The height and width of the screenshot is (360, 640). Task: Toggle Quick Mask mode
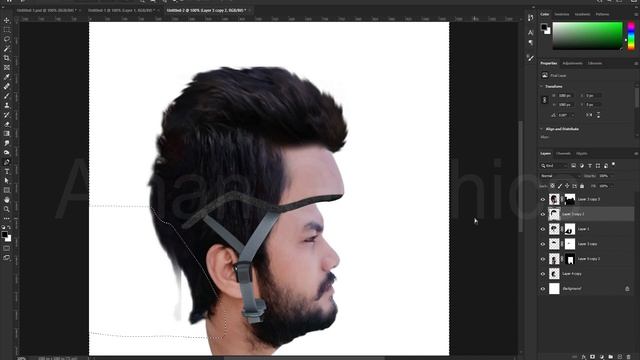click(x=7, y=248)
